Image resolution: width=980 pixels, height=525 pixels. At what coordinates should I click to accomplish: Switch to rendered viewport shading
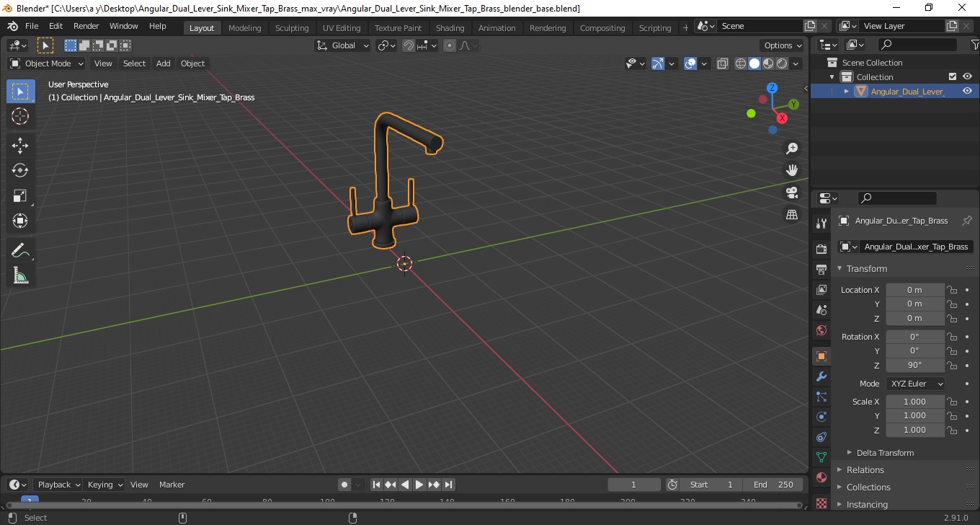782,63
